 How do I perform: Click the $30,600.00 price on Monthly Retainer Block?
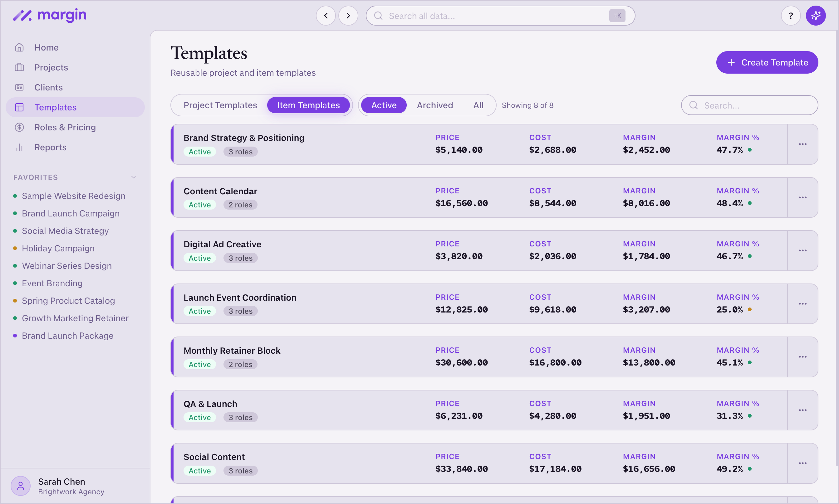[461, 363]
